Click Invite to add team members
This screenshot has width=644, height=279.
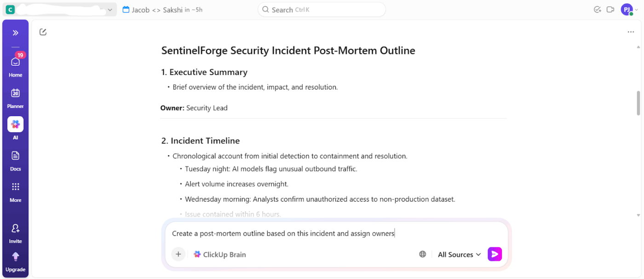coord(15,232)
